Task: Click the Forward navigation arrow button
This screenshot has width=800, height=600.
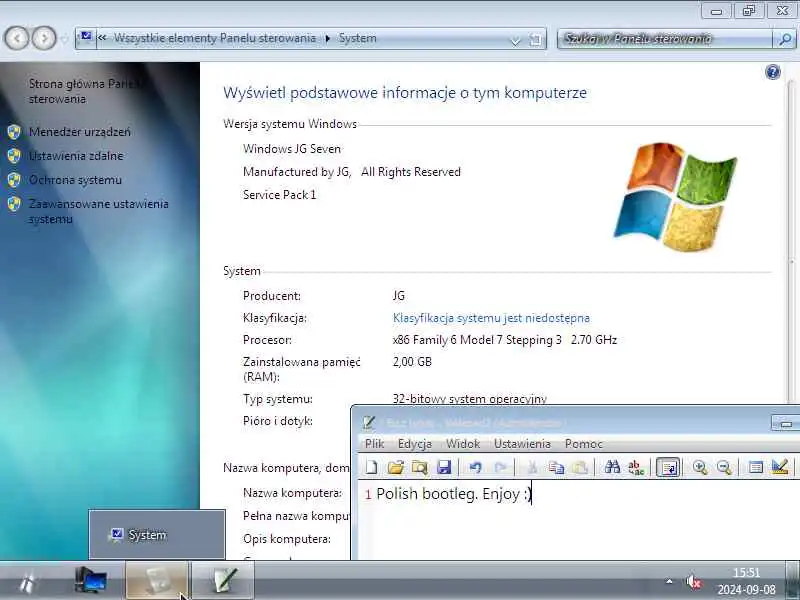Action: click(x=44, y=38)
